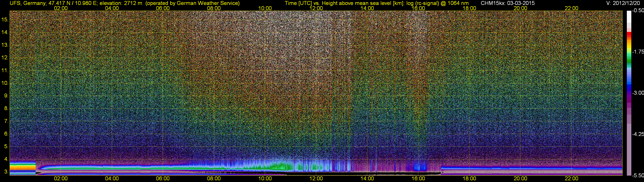This screenshot has width=644, height=182.
Task: Select the "18:00" label on the top time axis
Action: (469, 8)
